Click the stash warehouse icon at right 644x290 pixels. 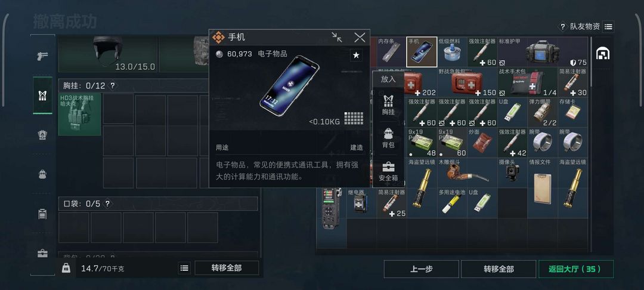602,53
